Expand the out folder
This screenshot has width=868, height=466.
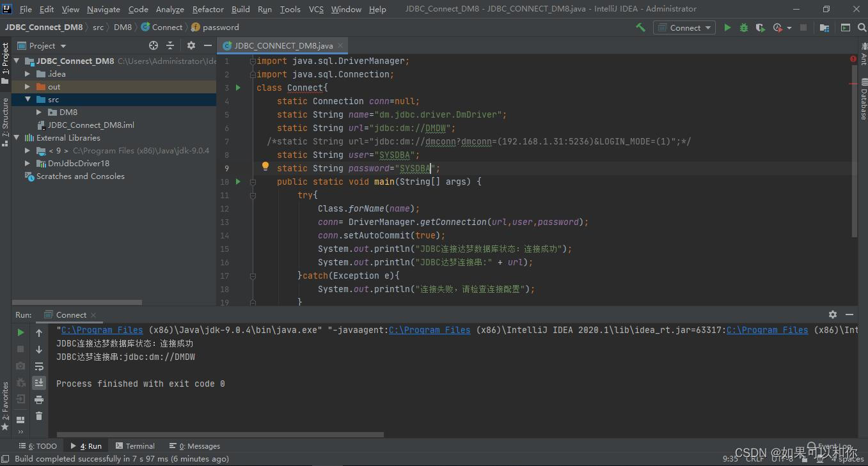click(x=28, y=87)
